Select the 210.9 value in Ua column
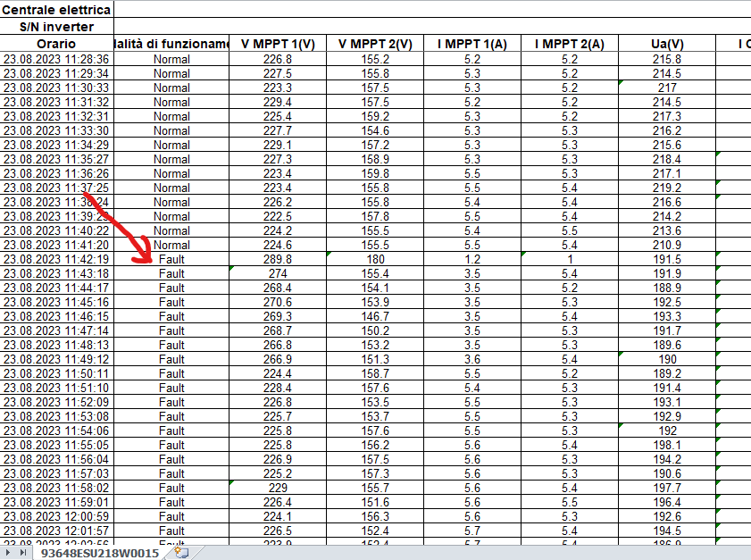The width and height of the screenshot is (751, 560). point(666,245)
